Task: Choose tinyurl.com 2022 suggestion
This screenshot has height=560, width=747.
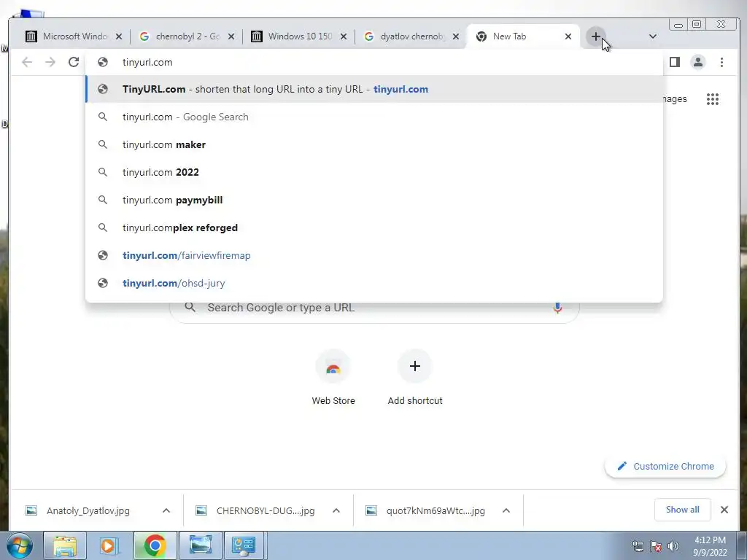Action: pos(374,172)
